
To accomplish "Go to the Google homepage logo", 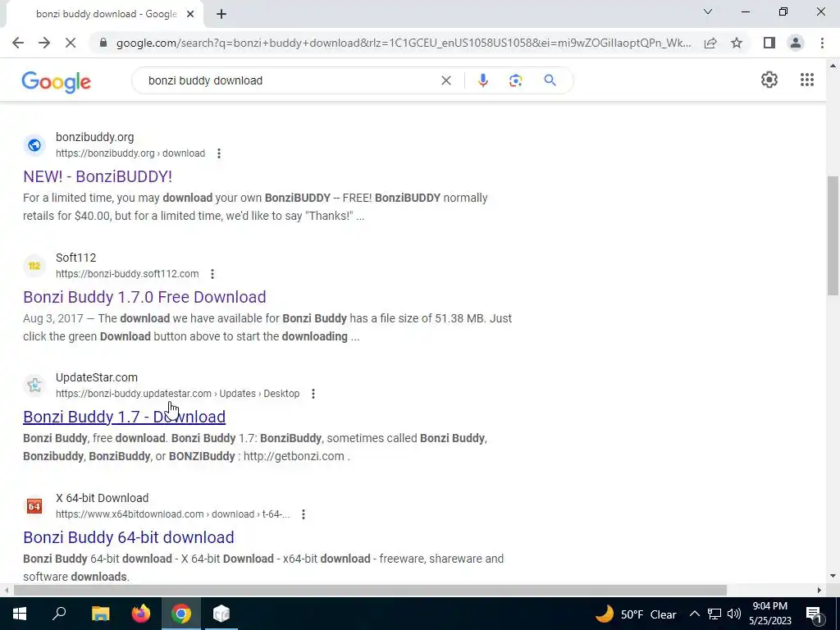I will tap(57, 81).
